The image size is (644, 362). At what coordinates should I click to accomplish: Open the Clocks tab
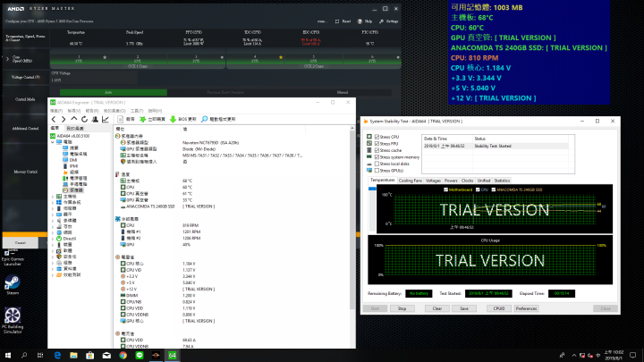467,181
